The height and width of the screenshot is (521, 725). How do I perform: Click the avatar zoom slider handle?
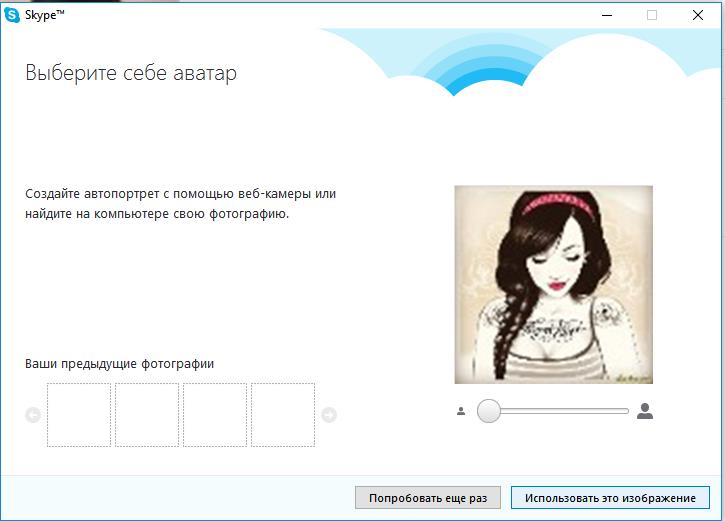click(x=488, y=411)
